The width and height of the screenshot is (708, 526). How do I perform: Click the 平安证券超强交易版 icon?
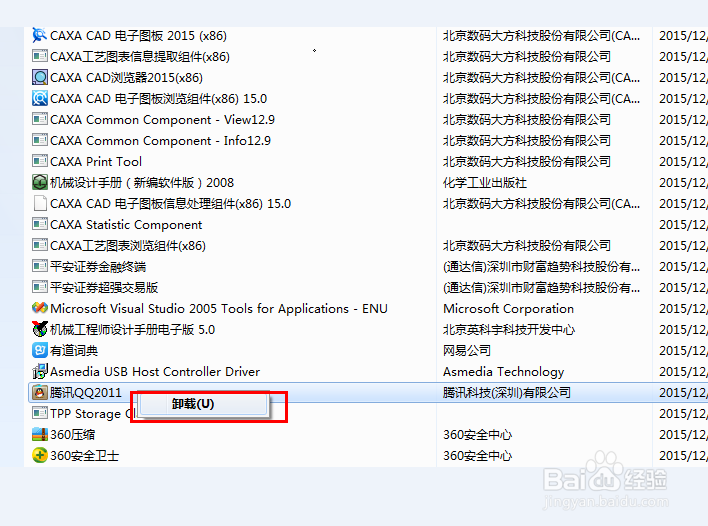click(40, 287)
